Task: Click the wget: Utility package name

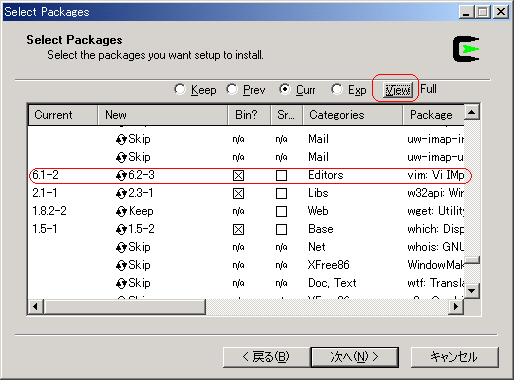Action: 435,211
